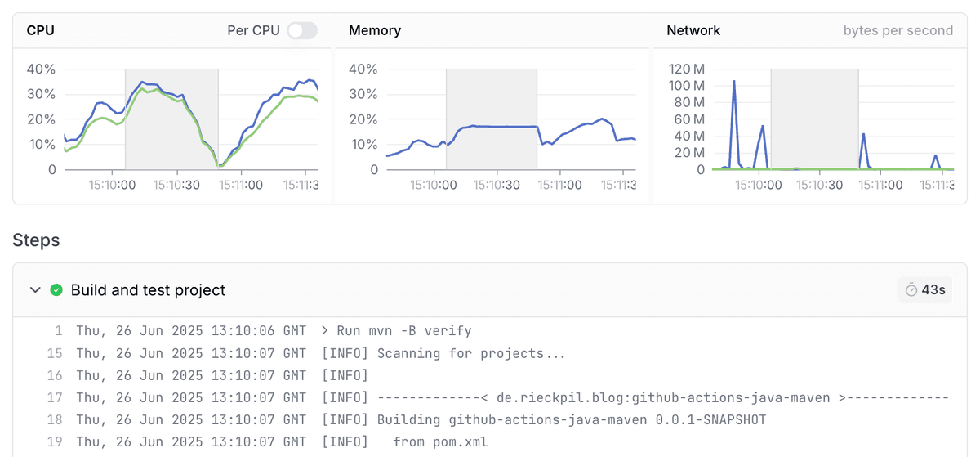
Task: Toggle the Per CPU switch
Action: (301, 30)
